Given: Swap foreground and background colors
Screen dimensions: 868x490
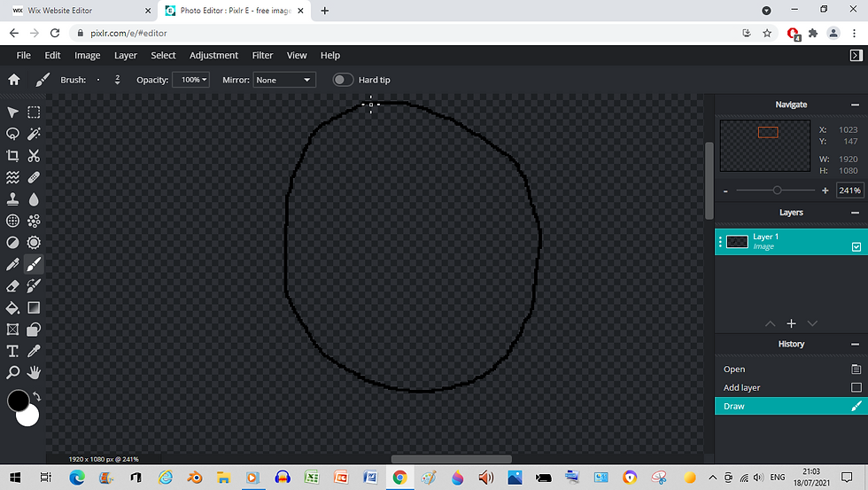Looking at the screenshot, I should coord(36,396).
